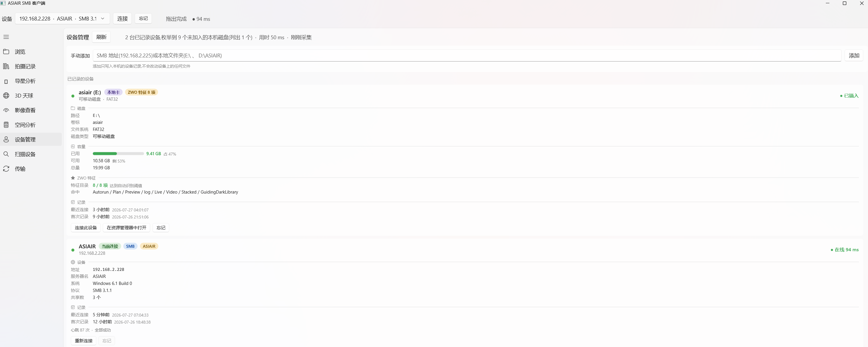
Task: Click the 8 / 8 项 feature count
Action: [100, 185]
